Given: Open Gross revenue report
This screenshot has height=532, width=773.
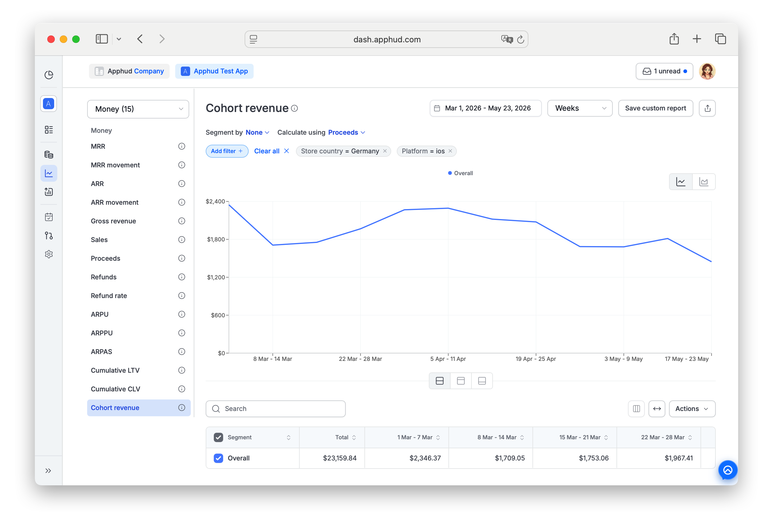Looking at the screenshot, I should click(114, 221).
